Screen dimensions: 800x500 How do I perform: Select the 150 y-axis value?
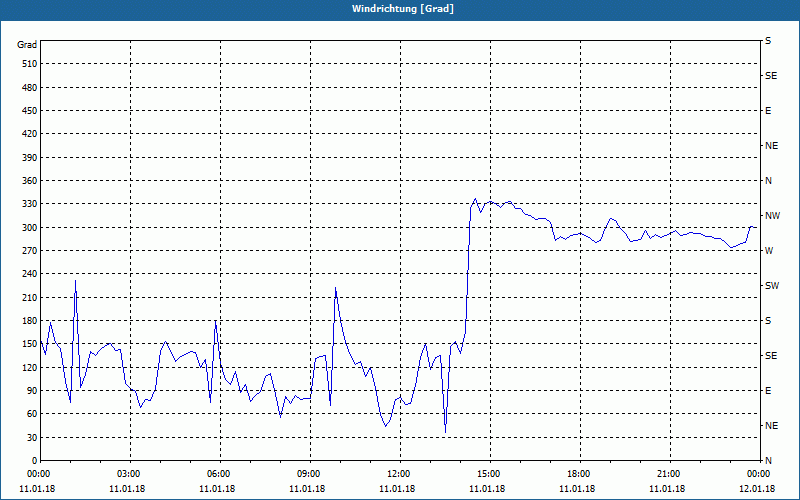(x=30, y=344)
